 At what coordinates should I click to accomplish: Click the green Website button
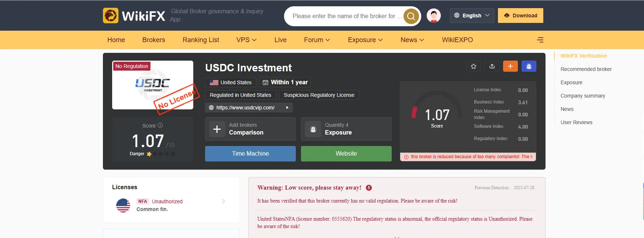tap(346, 154)
